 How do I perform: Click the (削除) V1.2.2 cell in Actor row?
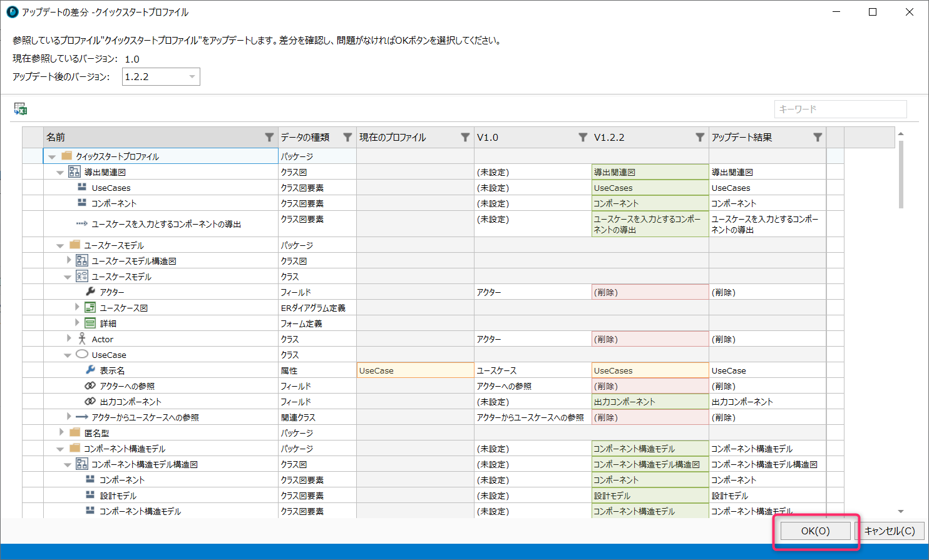coord(650,339)
